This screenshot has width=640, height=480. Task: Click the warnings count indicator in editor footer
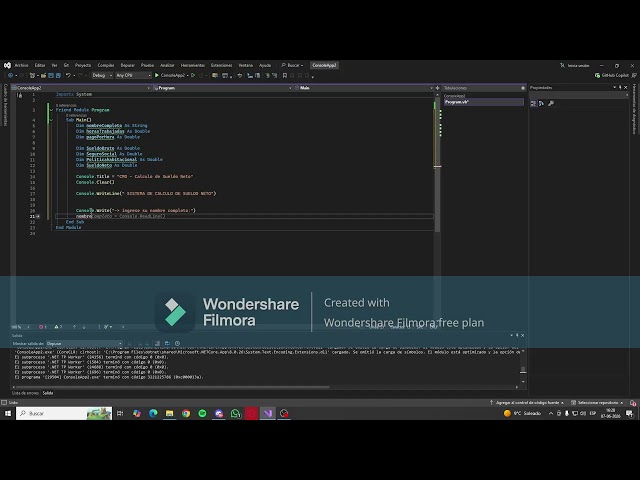pyautogui.click(x=58, y=327)
